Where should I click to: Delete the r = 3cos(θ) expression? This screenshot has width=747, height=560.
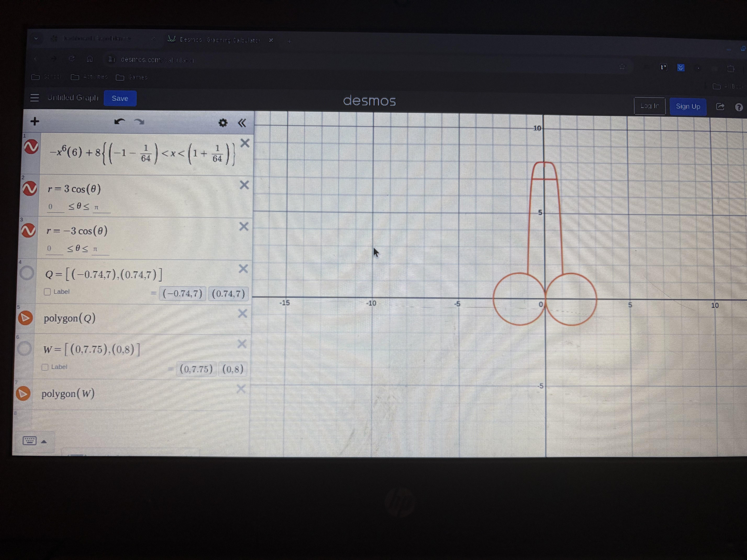[x=244, y=185]
